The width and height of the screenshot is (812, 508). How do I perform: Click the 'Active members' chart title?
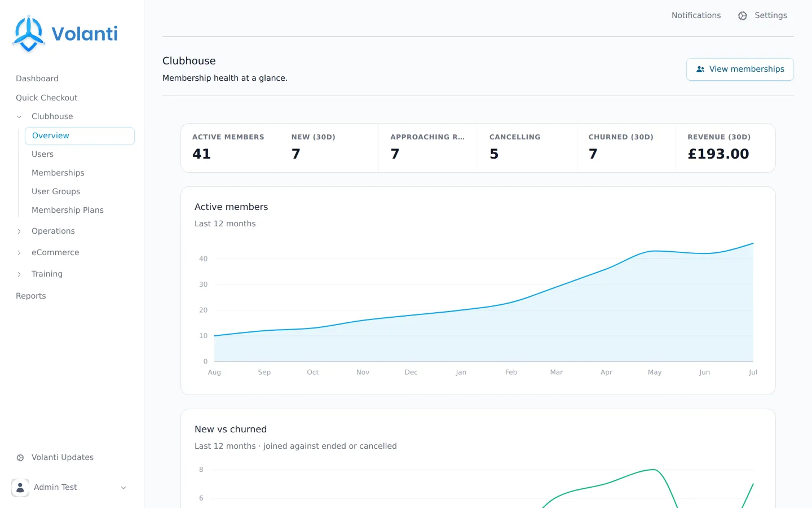pyautogui.click(x=231, y=207)
